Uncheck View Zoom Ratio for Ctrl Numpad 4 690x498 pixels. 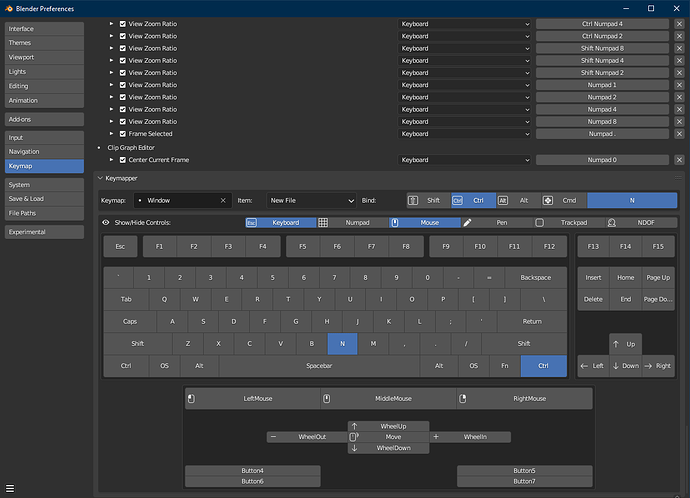click(x=123, y=24)
